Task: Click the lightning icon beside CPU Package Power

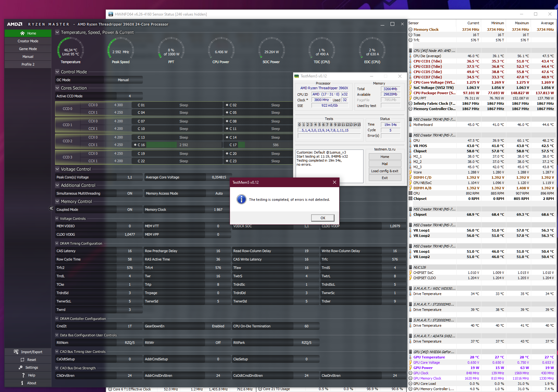Action: (410, 93)
